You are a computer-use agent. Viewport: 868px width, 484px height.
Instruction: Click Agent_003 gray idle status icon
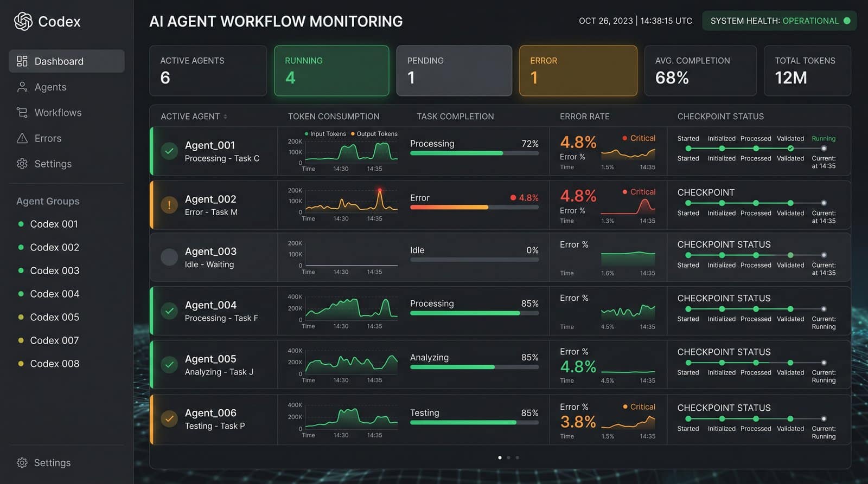[x=169, y=257]
